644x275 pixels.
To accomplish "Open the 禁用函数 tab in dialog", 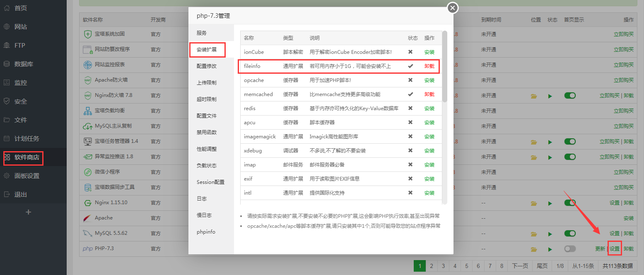I will 207,133.
